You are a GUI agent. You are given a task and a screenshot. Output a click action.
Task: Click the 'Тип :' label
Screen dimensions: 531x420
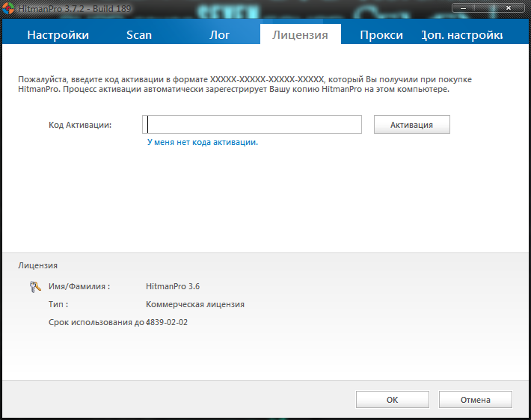coord(58,304)
